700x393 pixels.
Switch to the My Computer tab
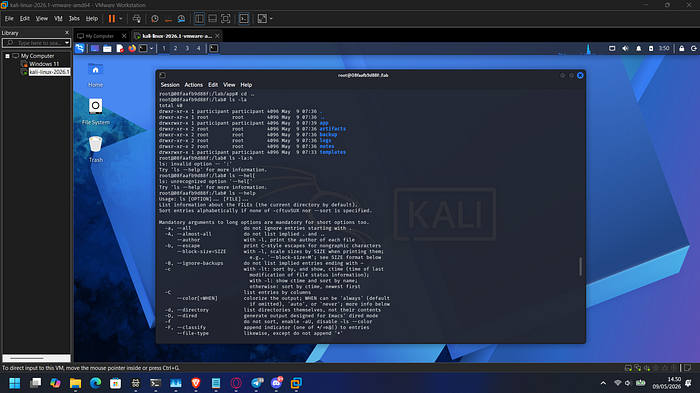100,36
